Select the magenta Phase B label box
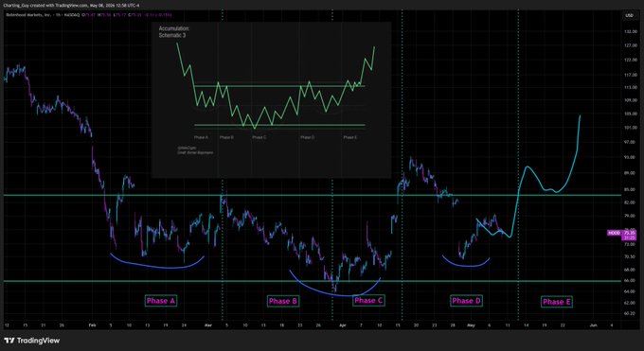 tap(282, 301)
